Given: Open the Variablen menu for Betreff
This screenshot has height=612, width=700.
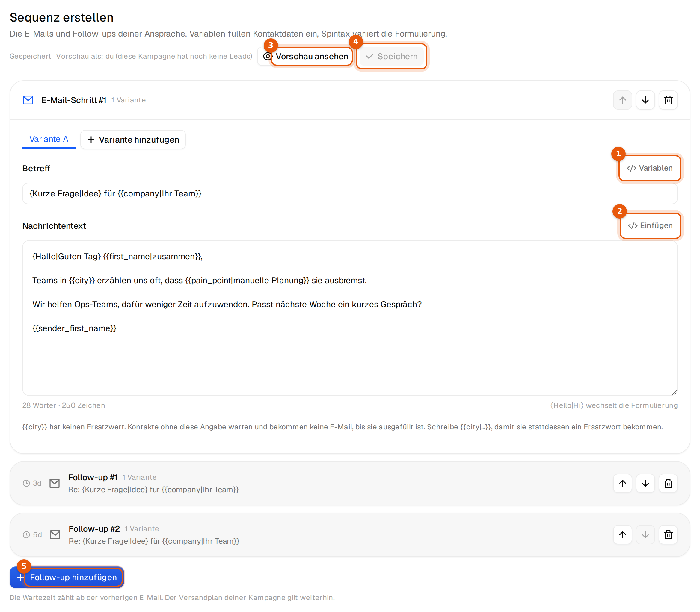Looking at the screenshot, I should click(x=649, y=168).
